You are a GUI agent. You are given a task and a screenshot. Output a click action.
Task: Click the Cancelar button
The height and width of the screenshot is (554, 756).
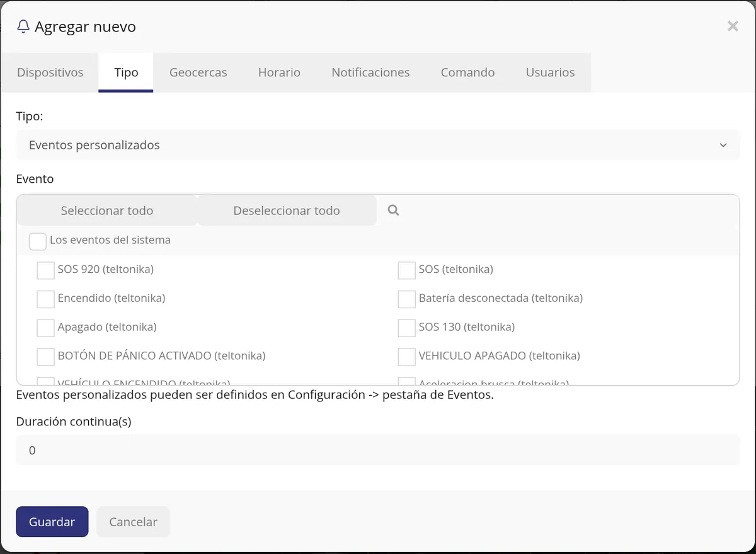coord(133,522)
